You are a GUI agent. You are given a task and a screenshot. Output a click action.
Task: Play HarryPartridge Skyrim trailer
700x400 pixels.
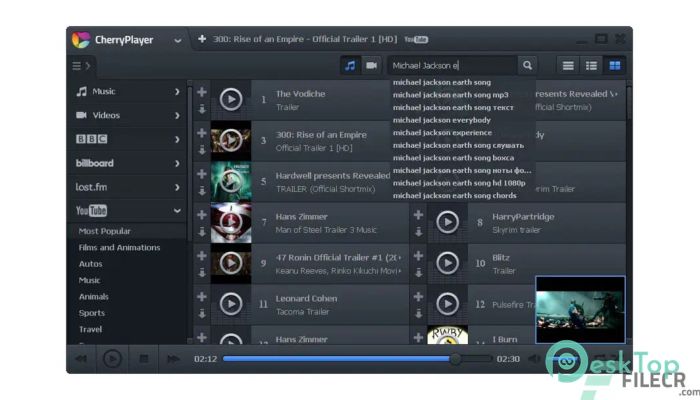coord(447,222)
